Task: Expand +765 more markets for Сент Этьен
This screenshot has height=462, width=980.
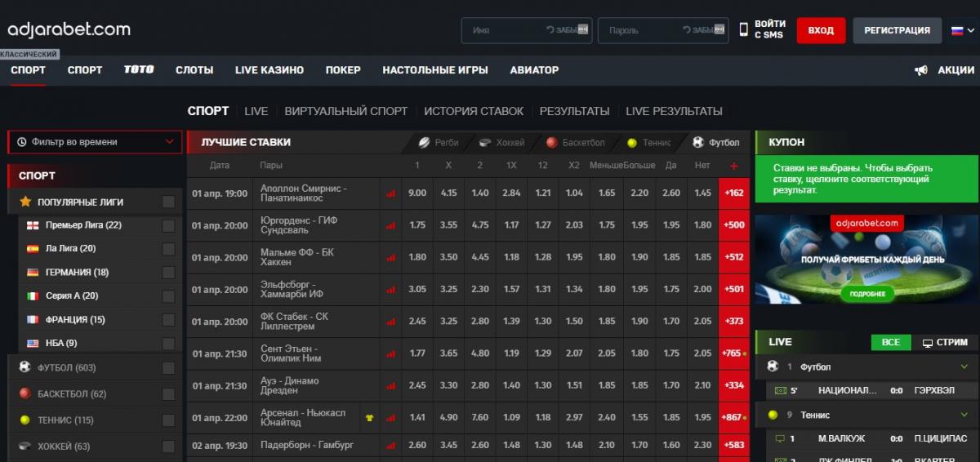Action: coord(734,353)
